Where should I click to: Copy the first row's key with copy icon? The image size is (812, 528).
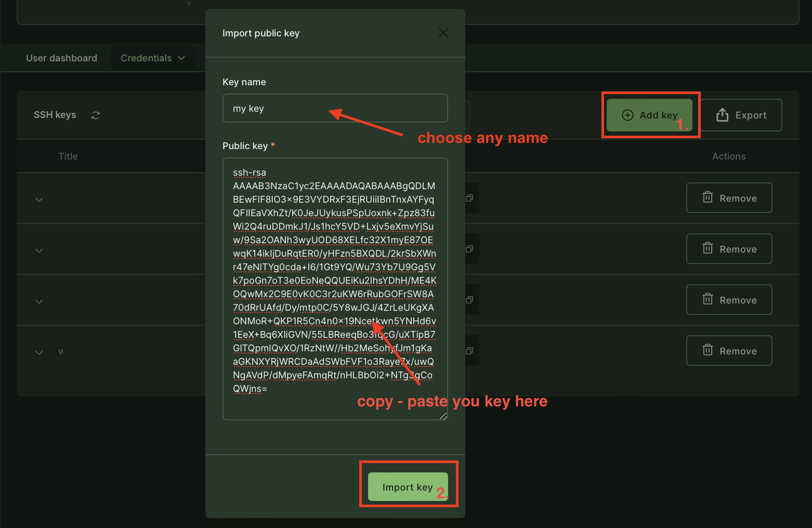click(469, 198)
